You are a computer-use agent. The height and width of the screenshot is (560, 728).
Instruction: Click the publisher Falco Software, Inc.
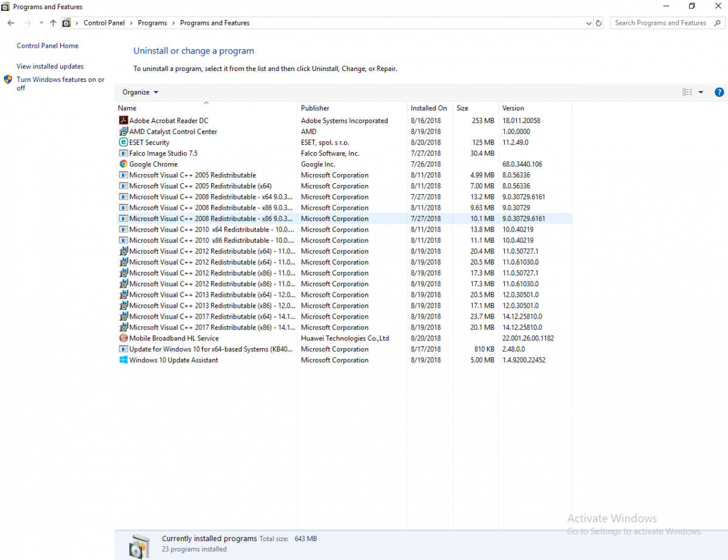[330, 153]
